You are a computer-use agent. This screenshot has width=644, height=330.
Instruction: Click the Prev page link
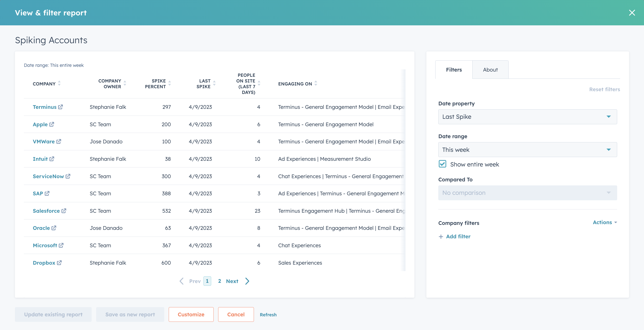coord(195,281)
